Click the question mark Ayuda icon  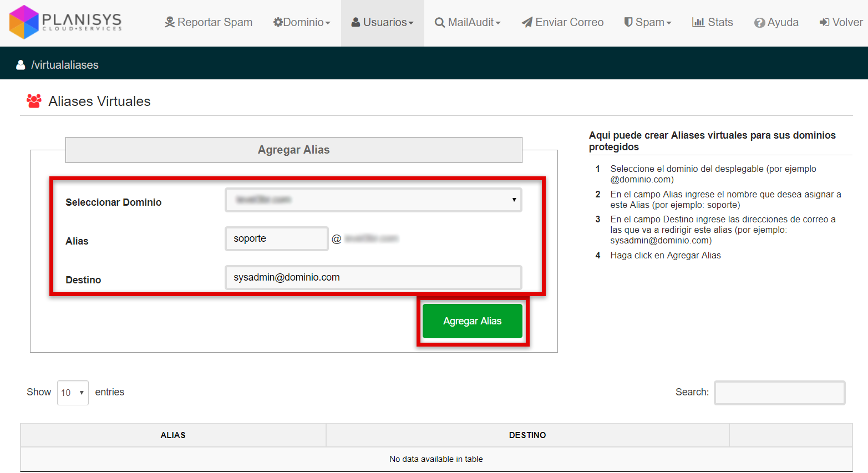click(759, 23)
